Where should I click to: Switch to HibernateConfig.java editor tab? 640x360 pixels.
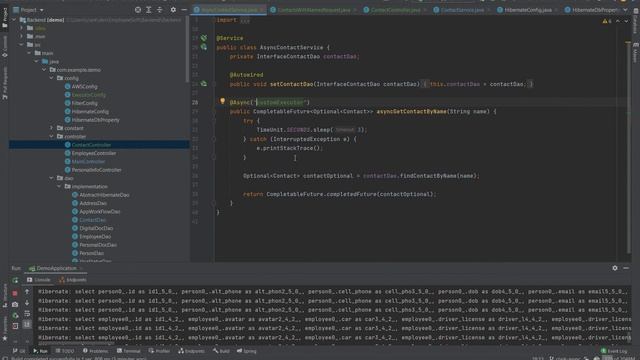tap(528, 10)
